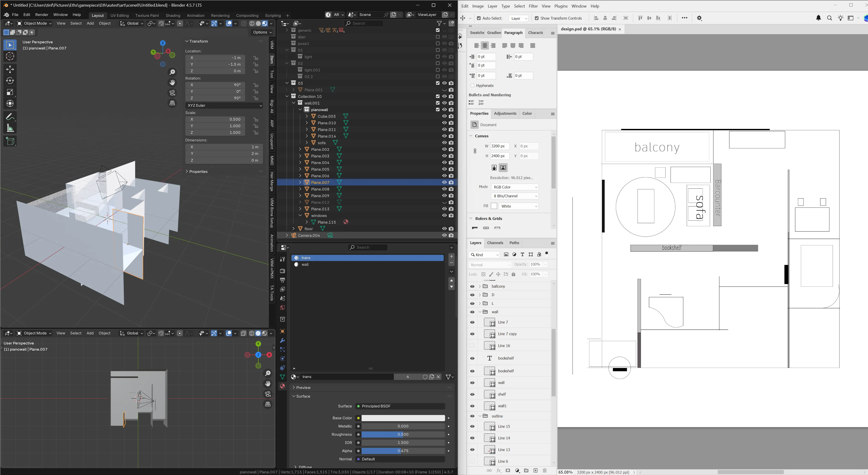Add material slot with plus button
Image resolution: width=868 pixels, height=475 pixels.
coord(451,256)
